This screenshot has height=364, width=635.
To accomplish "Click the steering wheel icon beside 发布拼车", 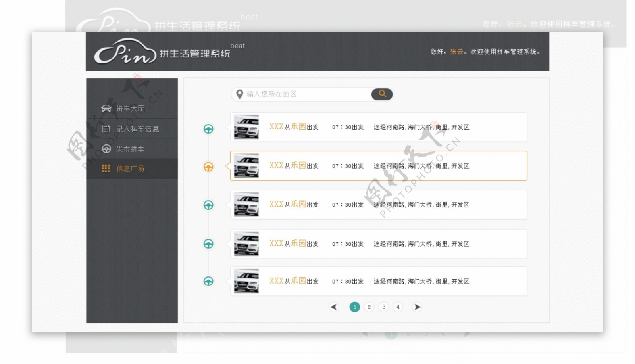I will pos(106,149).
